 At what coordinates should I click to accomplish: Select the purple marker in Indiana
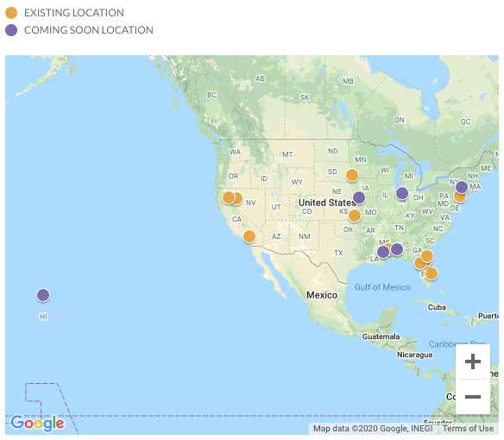[402, 193]
